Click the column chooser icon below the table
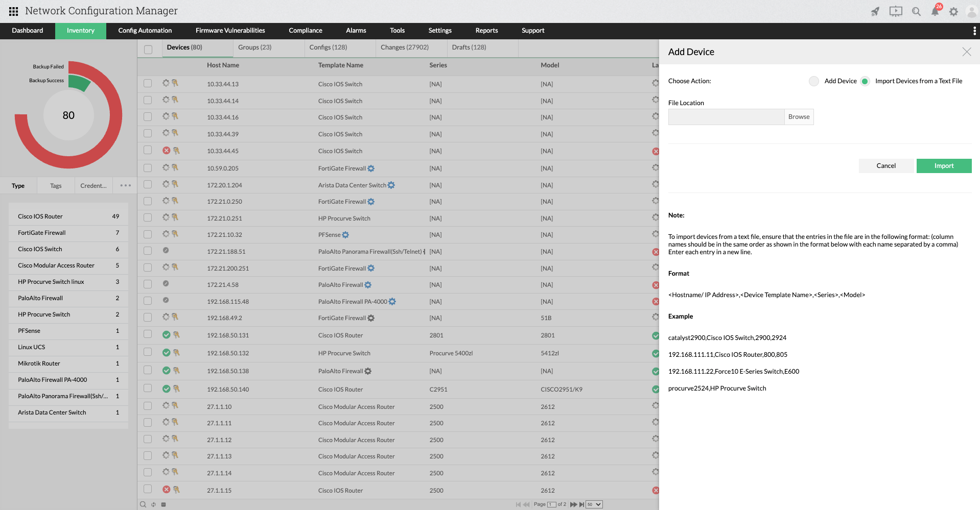980x510 pixels. [164, 504]
